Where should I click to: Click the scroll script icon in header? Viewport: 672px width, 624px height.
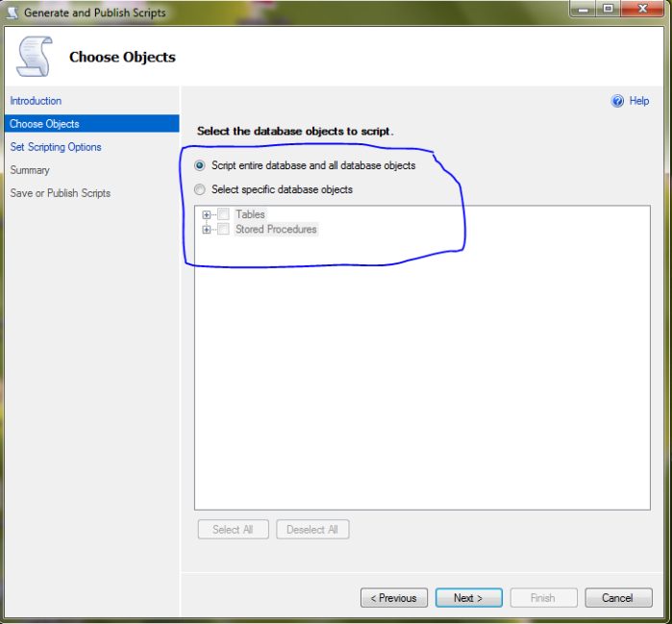pos(35,57)
